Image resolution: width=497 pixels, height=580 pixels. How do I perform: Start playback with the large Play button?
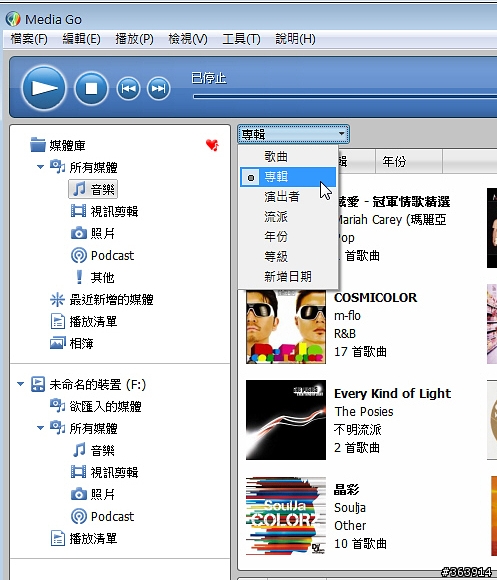[44, 88]
